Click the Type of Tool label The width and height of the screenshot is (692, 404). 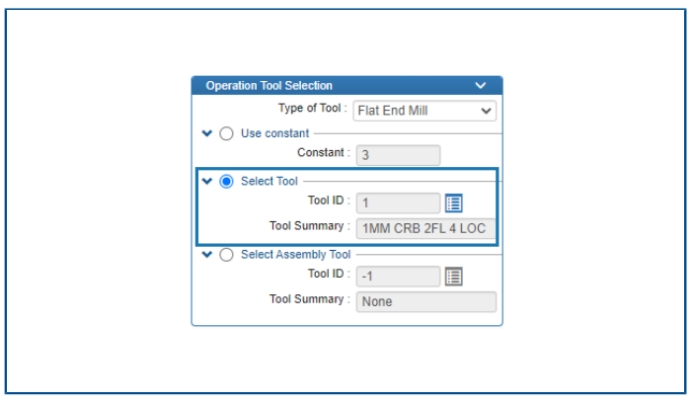coord(312,108)
